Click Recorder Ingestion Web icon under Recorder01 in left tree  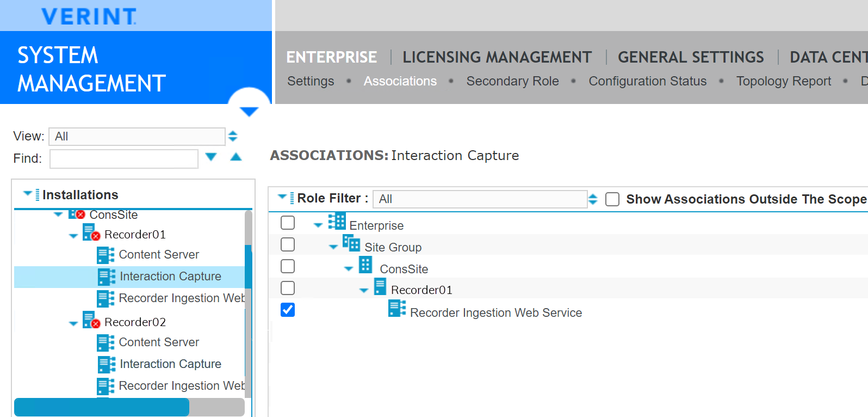pos(106,298)
